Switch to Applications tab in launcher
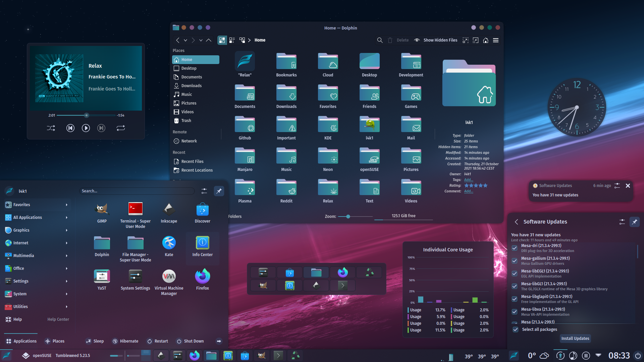This screenshot has height=362, width=644. point(21,341)
